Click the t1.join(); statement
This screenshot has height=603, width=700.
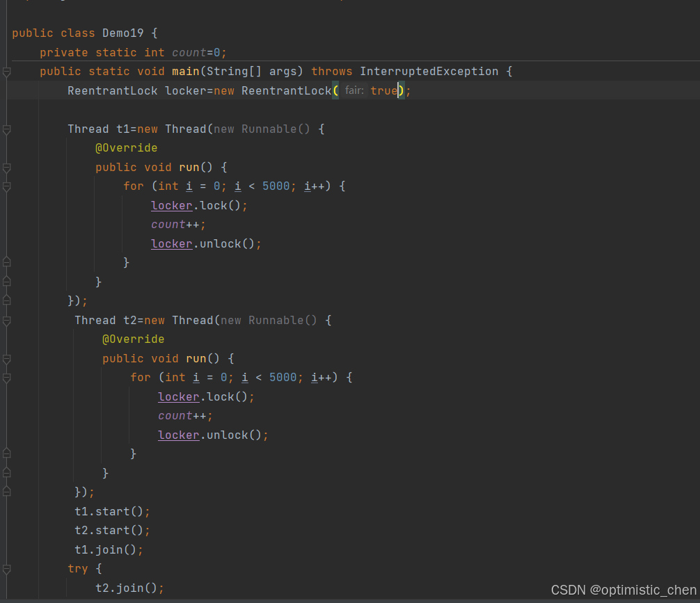click(x=109, y=550)
